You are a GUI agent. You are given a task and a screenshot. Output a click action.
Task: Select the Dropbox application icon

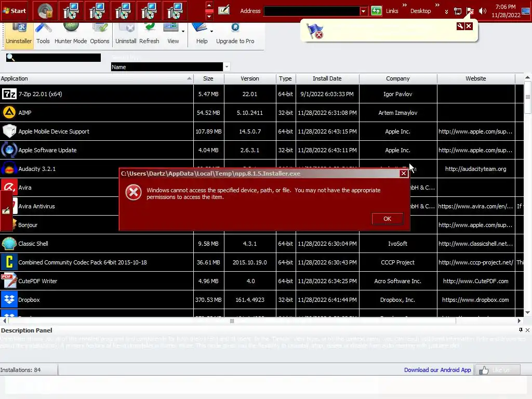pos(9,300)
